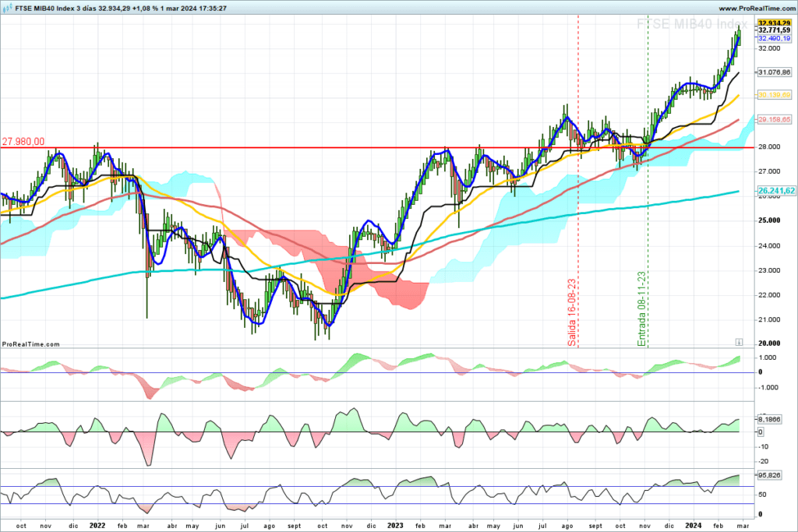Click the 2022 label on the time axis
This screenshot has width=798, height=532.
(97, 526)
